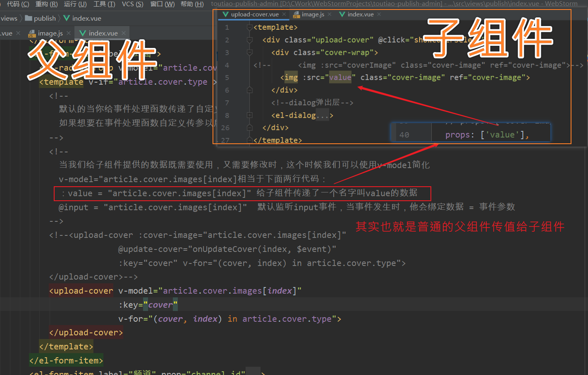Close the partially hidden .vue tab at left
This screenshot has height=375, width=588.
pos(18,33)
